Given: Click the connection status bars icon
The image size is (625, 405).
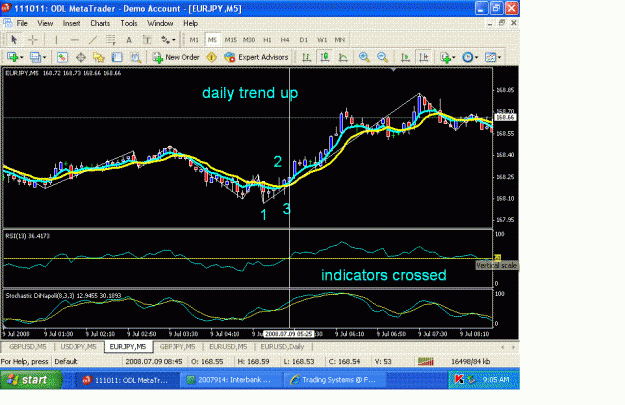Looking at the screenshot, I should pyautogui.click(x=426, y=362).
